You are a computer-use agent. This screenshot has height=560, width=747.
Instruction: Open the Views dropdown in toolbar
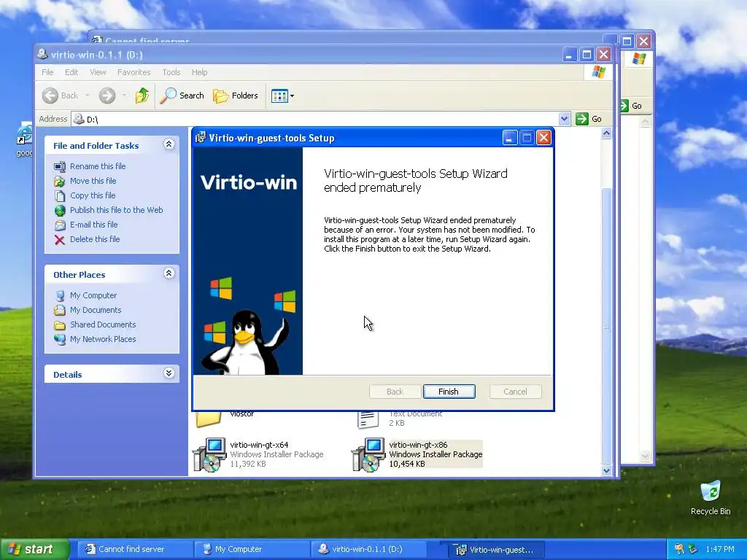(282, 96)
